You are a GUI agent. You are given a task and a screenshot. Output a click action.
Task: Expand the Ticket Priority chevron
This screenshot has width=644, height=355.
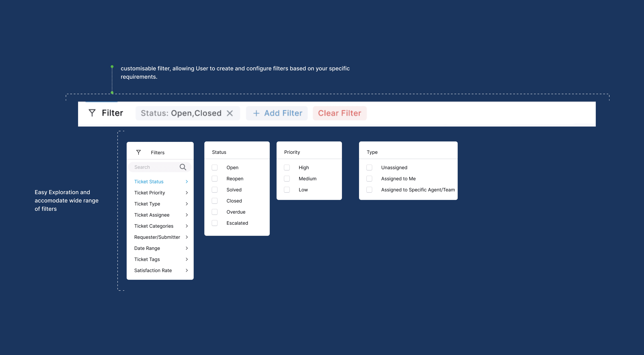click(187, 193)
